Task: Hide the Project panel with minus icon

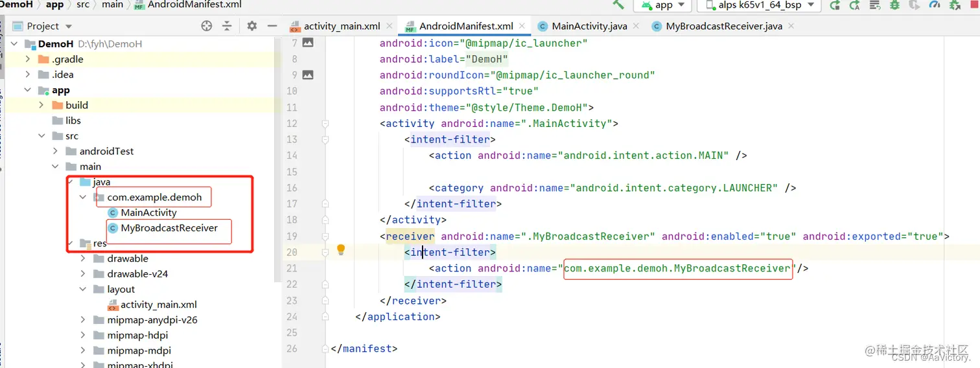Action: [272, 26]
